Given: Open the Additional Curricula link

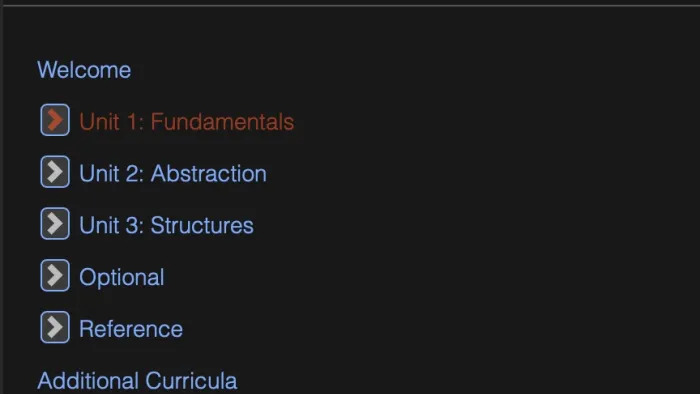Looking at the screenshot, I should pyautogui.click(x=137, y=381).
